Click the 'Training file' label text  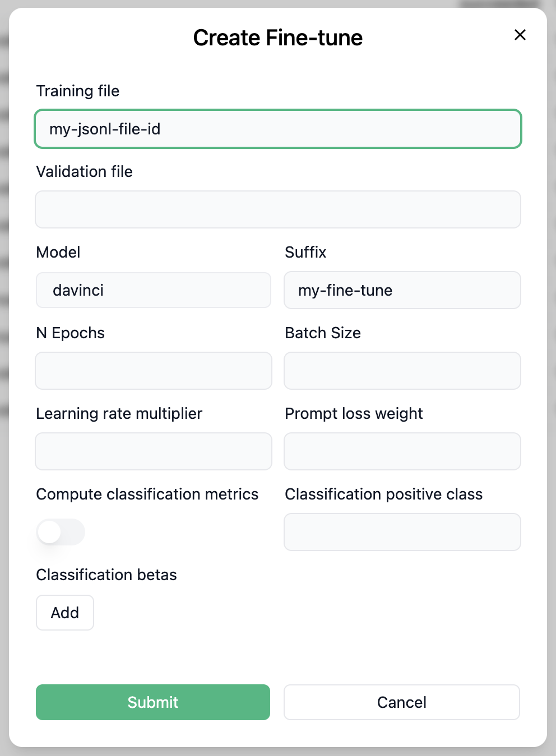coord(78,91)
